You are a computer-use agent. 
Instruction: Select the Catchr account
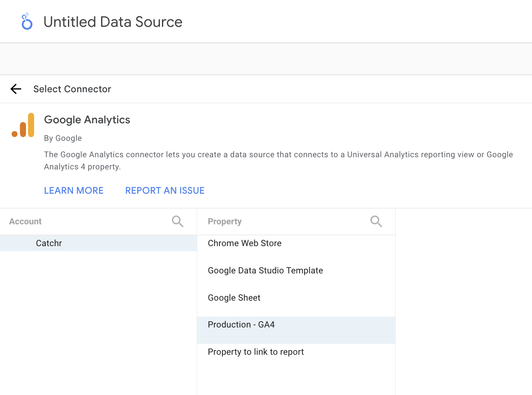pos(49,243)
